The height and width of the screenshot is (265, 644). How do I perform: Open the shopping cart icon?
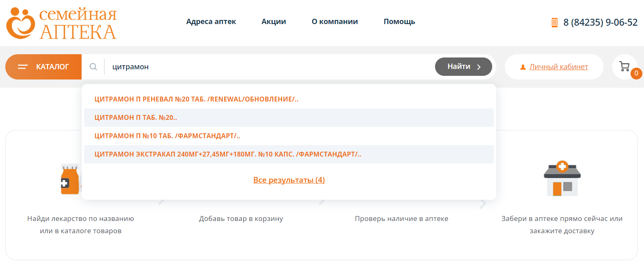(624, 66)
